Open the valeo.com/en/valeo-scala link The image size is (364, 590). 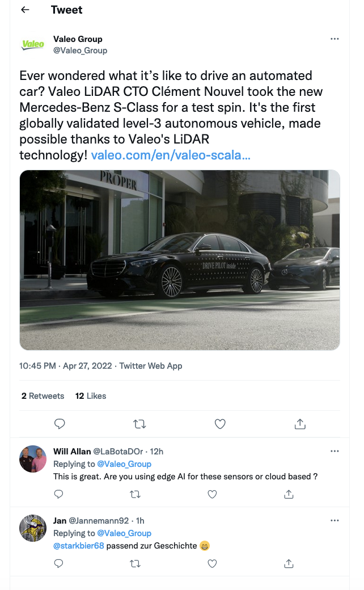171,155
